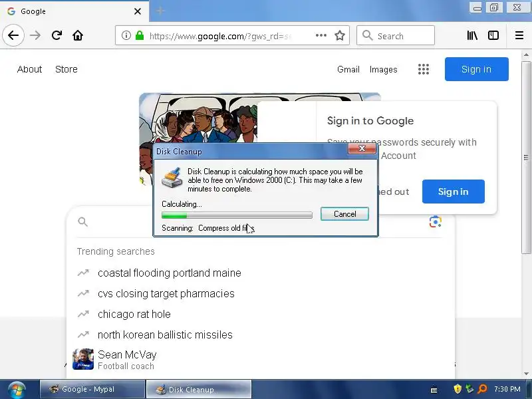Screen dimensions: 532x399
Task: Open the About link
Action: pos(29,69)
